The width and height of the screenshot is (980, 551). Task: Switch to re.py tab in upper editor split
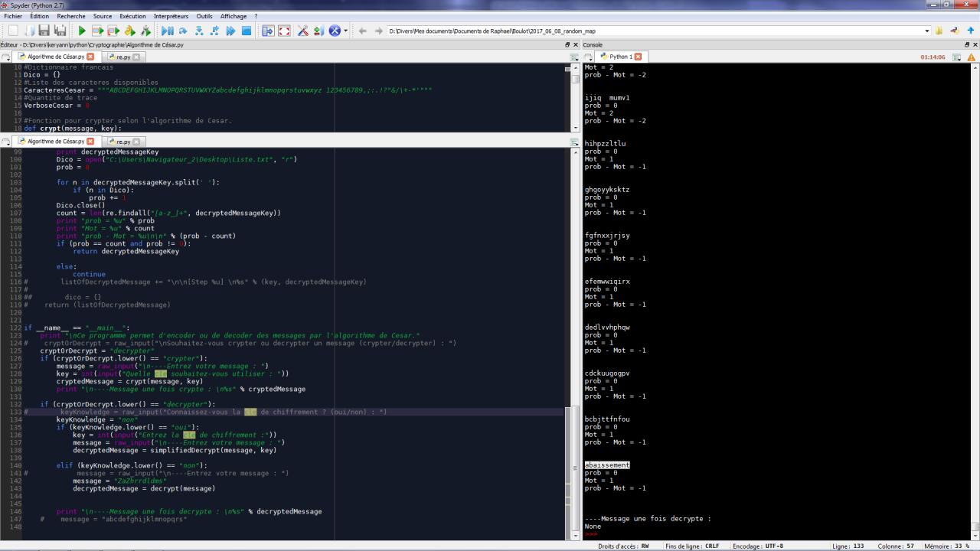(x=123, y=57)
